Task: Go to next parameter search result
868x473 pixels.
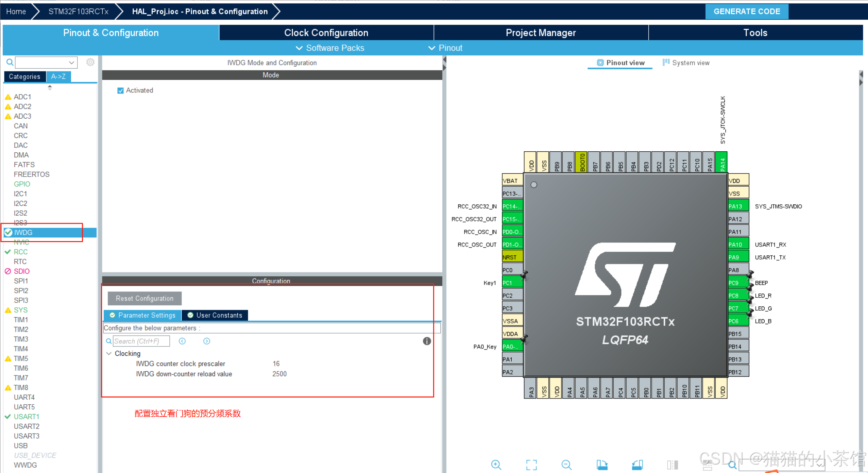Action: (207, 341)
